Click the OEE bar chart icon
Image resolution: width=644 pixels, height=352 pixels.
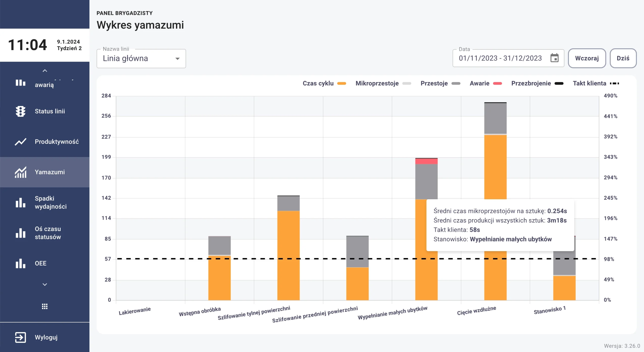point(20,263)
